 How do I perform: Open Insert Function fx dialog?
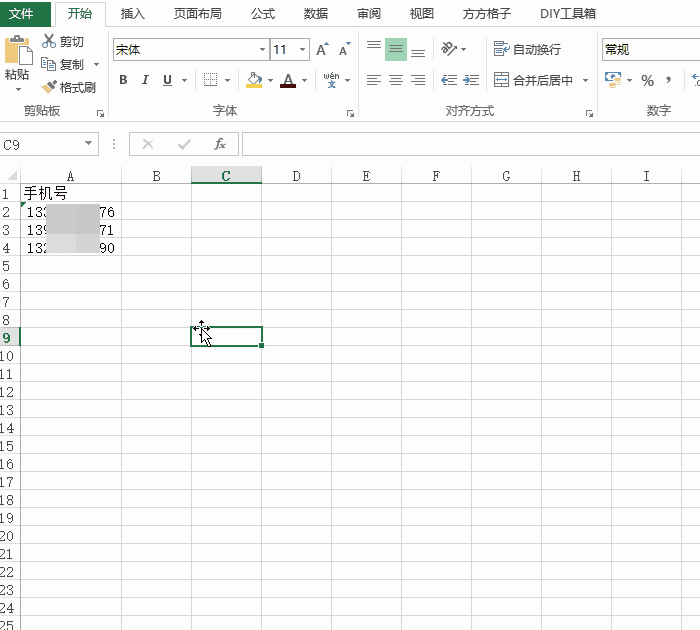220,144
